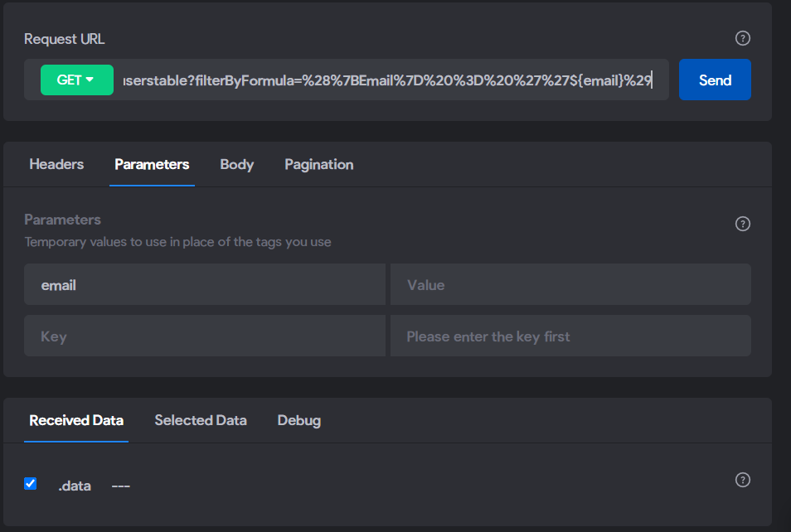Click the help icon in the Received Data panel
Viewport: 791px width, 532px height.
[x=742, y=480]
